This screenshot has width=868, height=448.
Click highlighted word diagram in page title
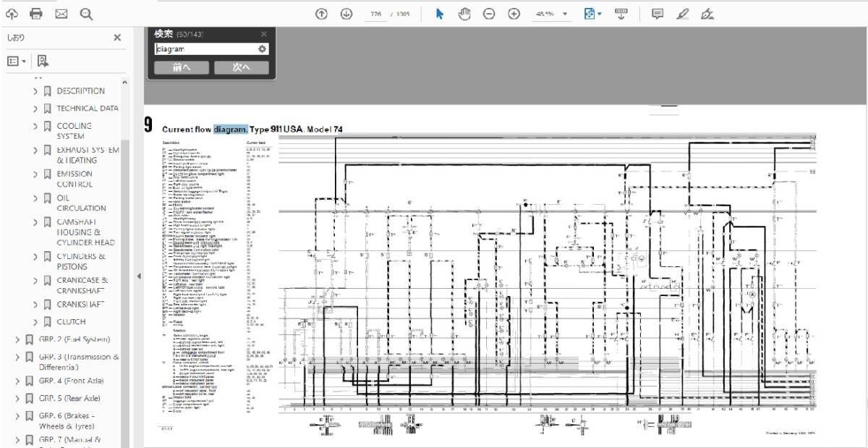click(x=230, y=129)
